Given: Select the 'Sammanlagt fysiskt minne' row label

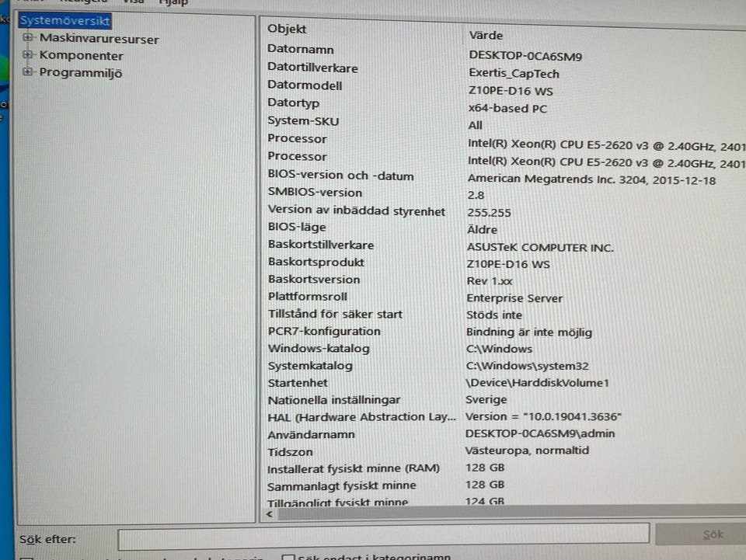Looking at the screenshot, I should (x=342, y=486).
